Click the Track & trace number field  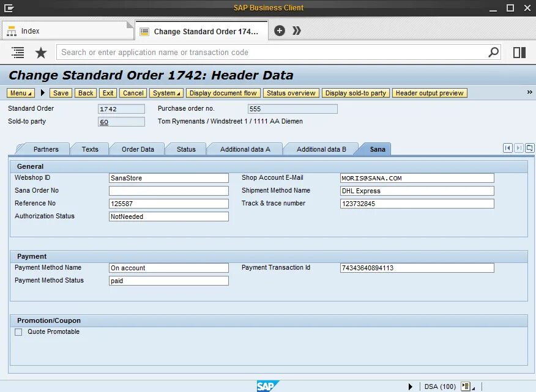[417, 204]
